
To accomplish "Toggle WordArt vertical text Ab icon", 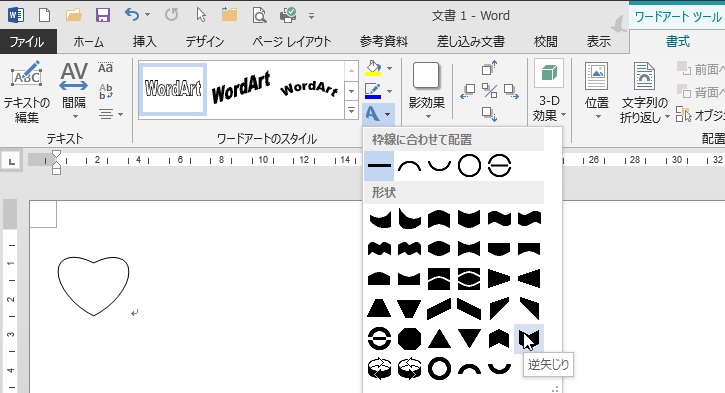I will (105, 91).
